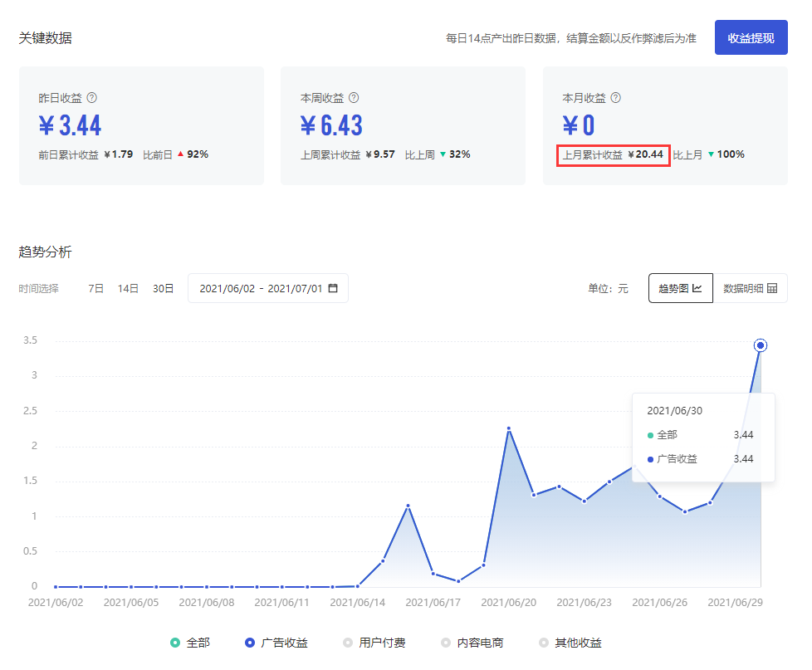The image size is (812, 670).
Task: Open the date range picker field
Action: click(267, 288)
